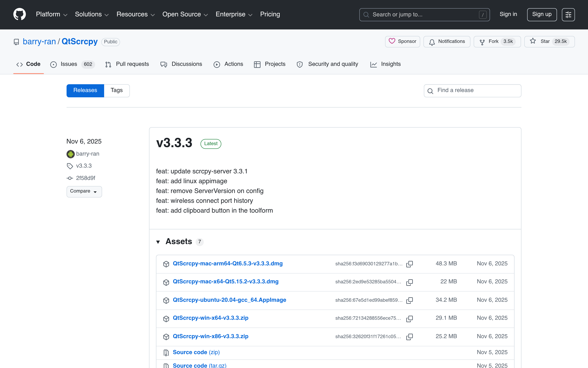Copy sha256 for QtScrcpy-mac-x64 dmg
588x368 pixels.
409,282
